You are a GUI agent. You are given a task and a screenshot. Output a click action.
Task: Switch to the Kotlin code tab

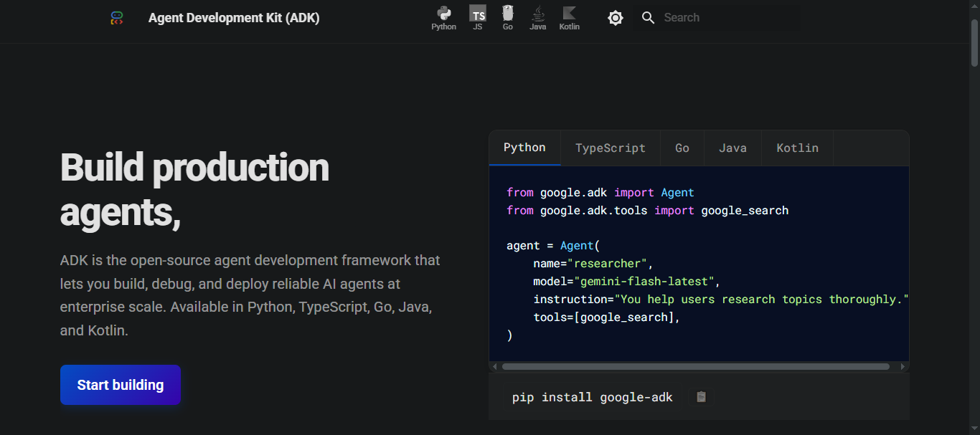pyautogui.click(x=798, y=148)
